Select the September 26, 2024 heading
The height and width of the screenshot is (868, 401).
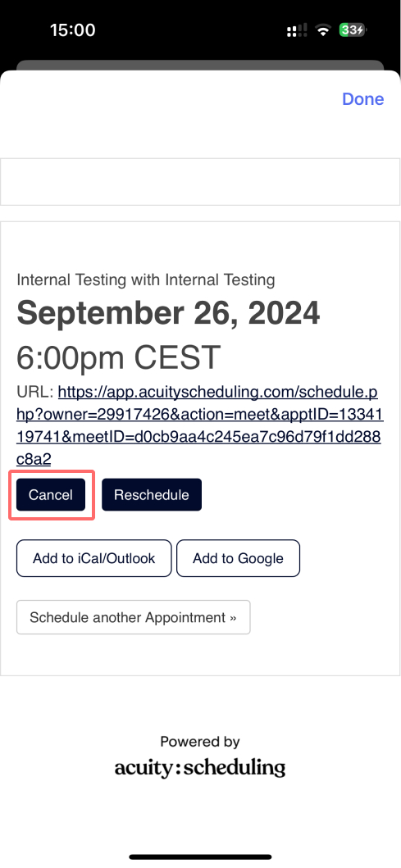(x=168, y=313)
